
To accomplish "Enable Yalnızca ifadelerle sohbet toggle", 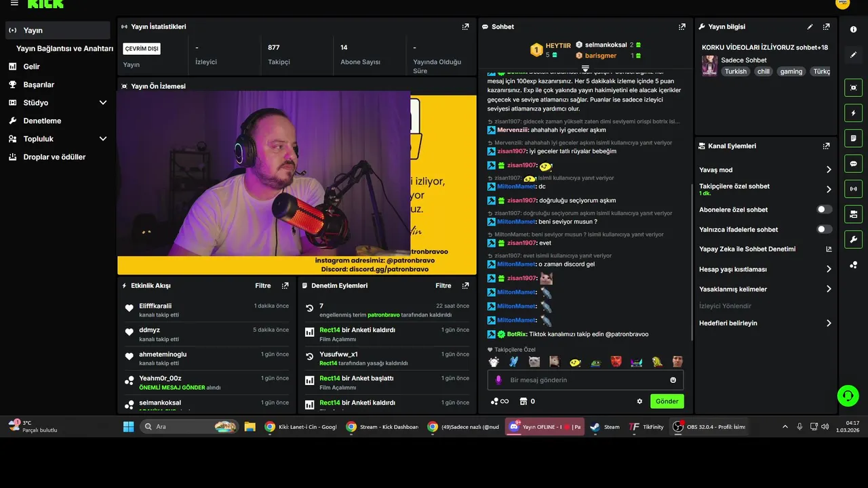I will [x=825, y=230].
